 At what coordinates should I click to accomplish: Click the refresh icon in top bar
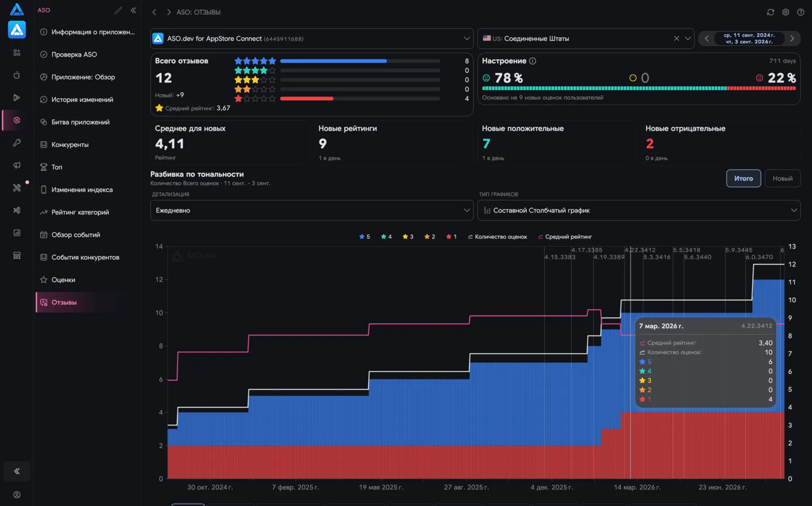tap(770, 12)
